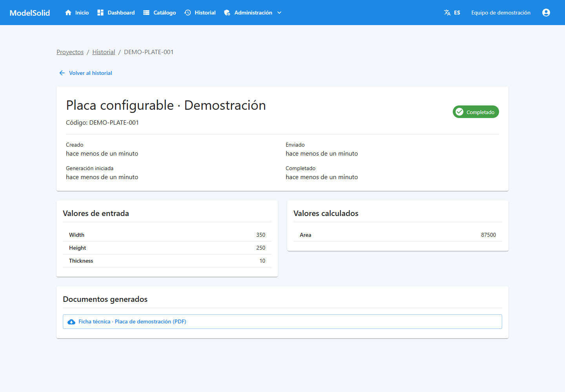565x392 pixels.
Task: Click the cloud download icon
Action: click(71, 322)
